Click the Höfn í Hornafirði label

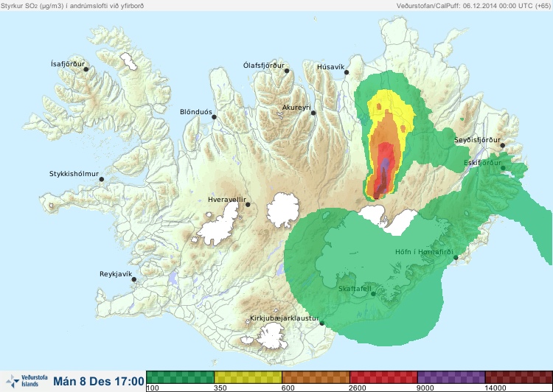424,252
